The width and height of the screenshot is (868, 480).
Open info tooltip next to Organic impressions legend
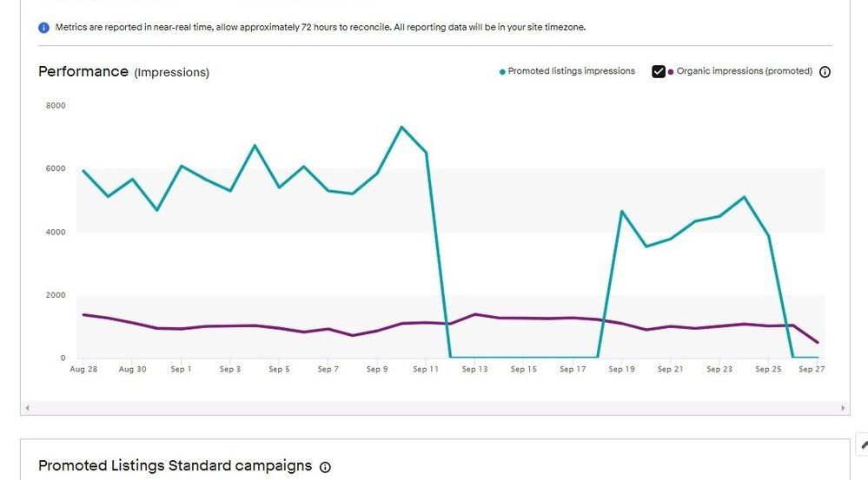825,72
